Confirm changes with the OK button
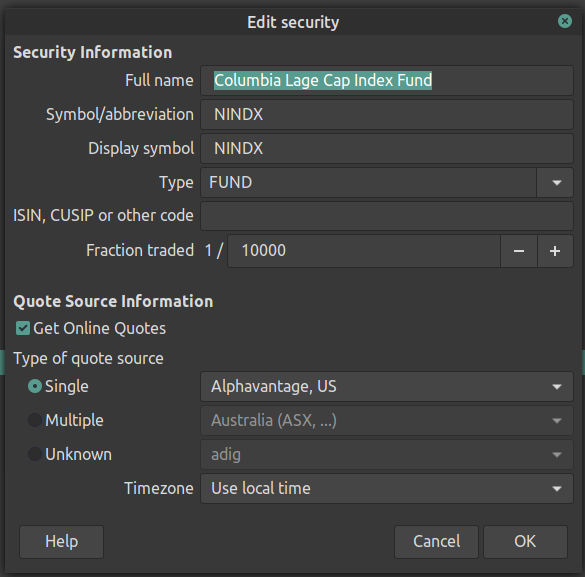This screenshot has width=585, height=577. pyautogui.click(x=525, y=542)
